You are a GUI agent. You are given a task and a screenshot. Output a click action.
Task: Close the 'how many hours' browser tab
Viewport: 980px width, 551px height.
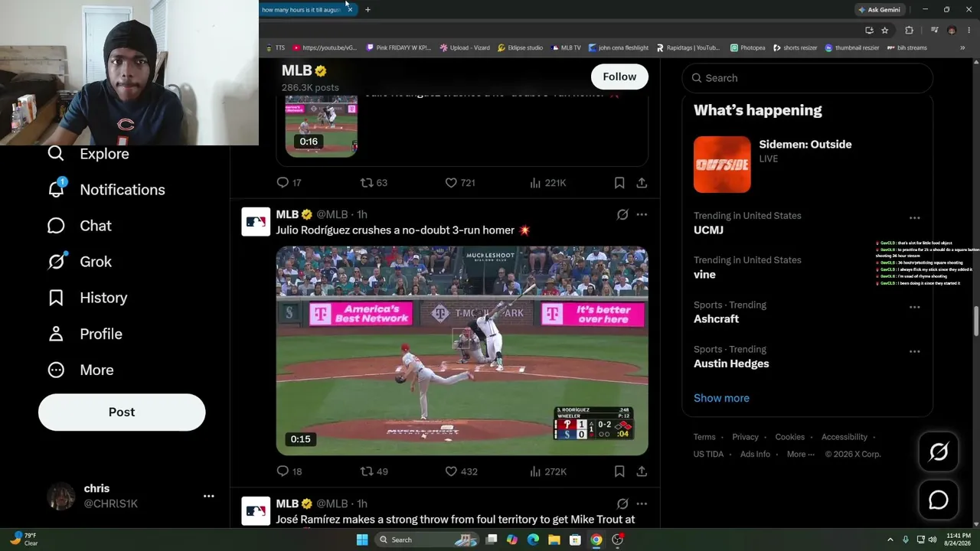(x=350, y=10)
